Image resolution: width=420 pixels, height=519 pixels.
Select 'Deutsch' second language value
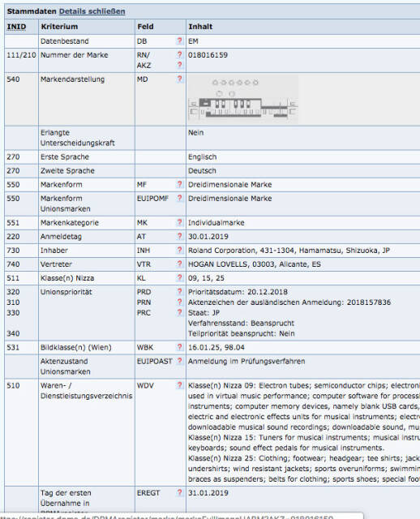pyautogui.click(x=202, y=171)
